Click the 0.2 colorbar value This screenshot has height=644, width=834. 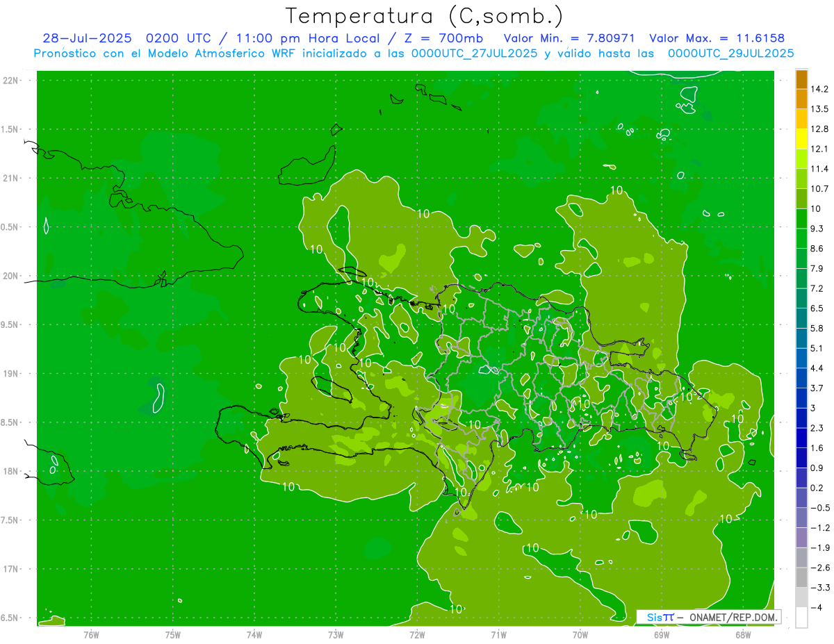tap(817, 488)
